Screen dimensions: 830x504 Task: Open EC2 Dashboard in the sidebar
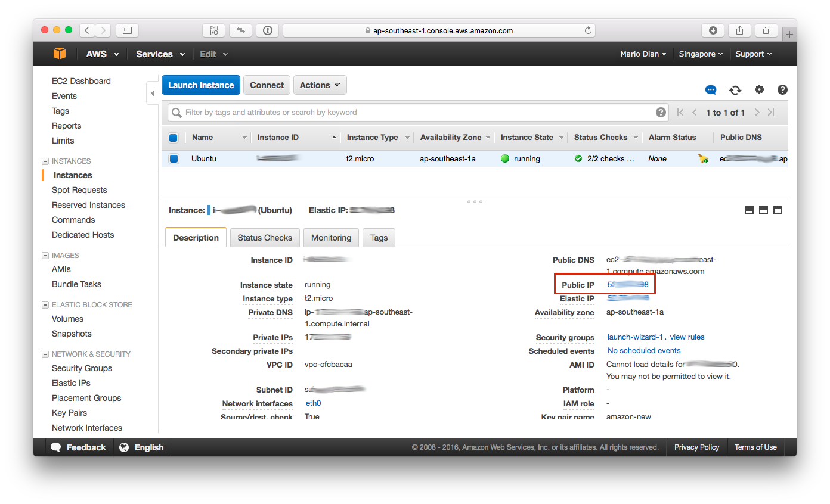(x=81, y=81)
